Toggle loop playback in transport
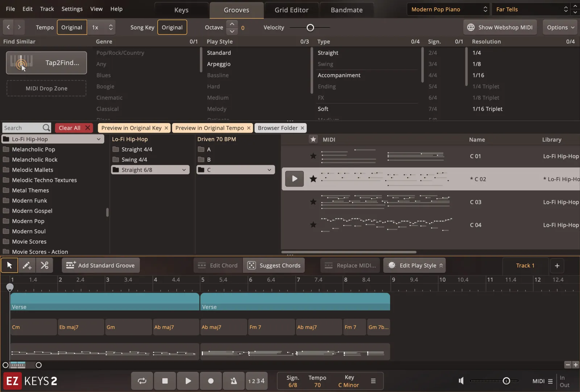The width and height of the screenshot is (580, 392). (x=142, y=381)
